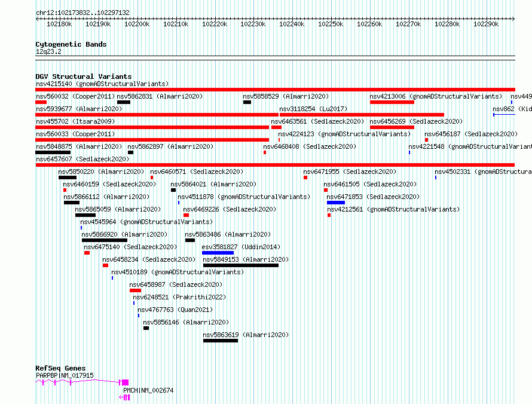Screen dimensions: 532x404
Task: Click the PARPBP magenta transcript glyph
Action: (82, 382)
